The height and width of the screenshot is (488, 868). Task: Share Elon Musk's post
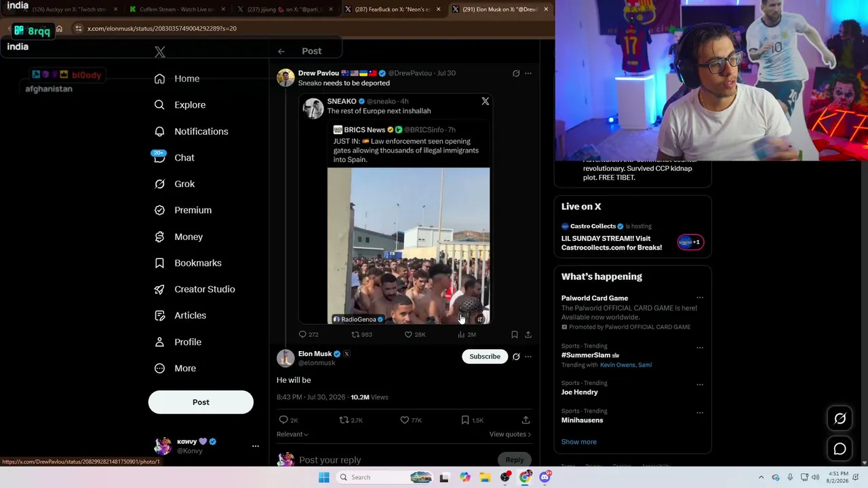pyautogui.click(x=526, y=420)
